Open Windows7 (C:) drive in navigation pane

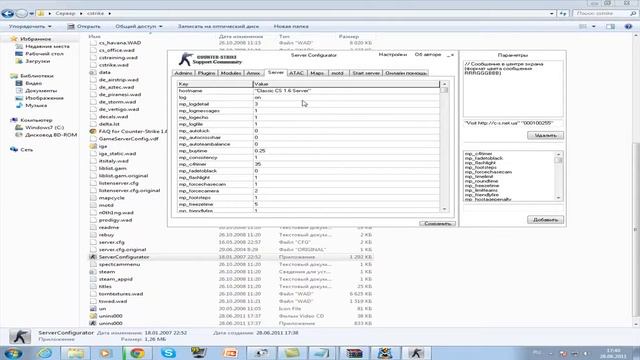[x=44, y=128]
